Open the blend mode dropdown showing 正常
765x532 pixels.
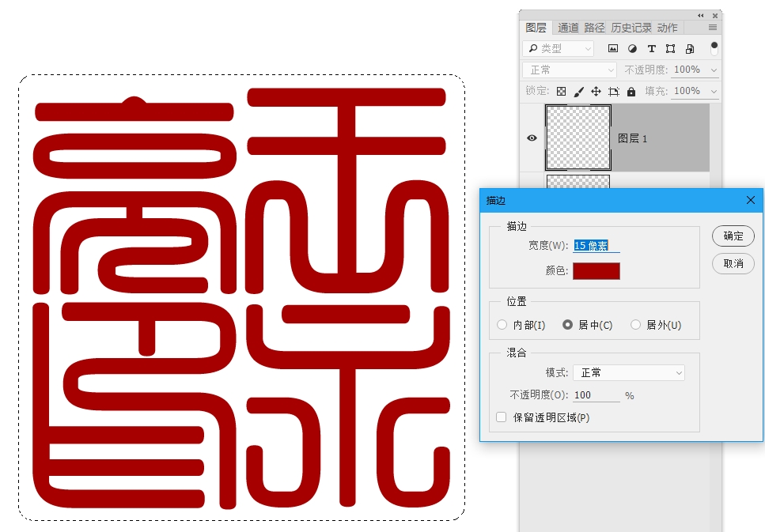click(568, 70)
